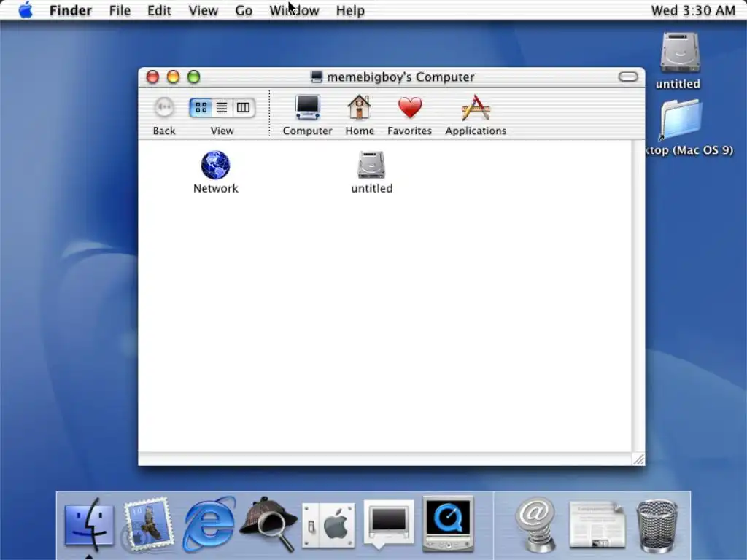Click the window resize grip corner

[638, 459]
